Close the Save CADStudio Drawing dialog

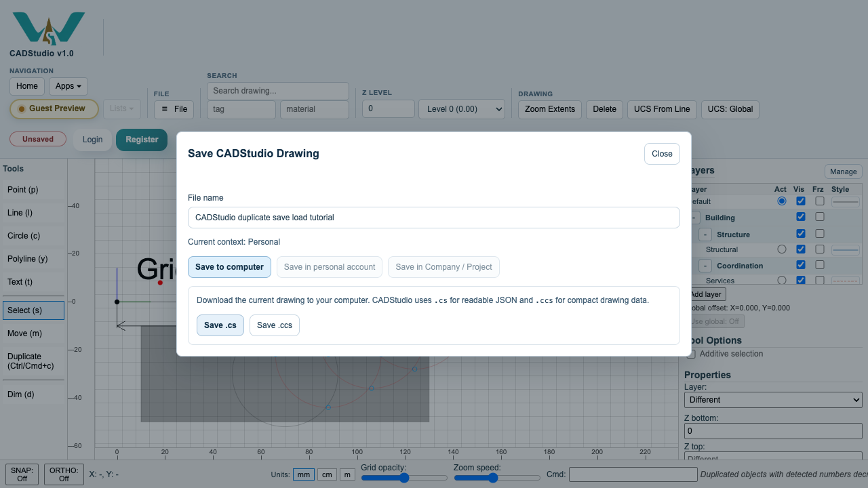point(662,154)
